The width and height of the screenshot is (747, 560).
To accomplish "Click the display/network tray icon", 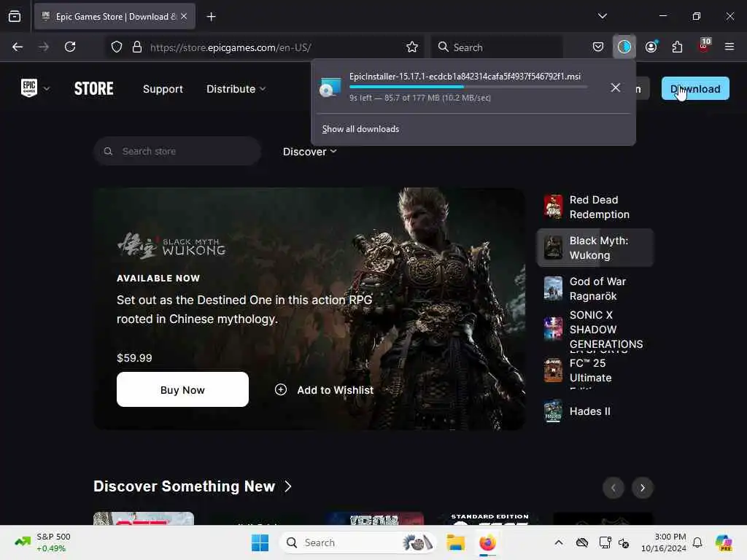I will tap(605, 542).
